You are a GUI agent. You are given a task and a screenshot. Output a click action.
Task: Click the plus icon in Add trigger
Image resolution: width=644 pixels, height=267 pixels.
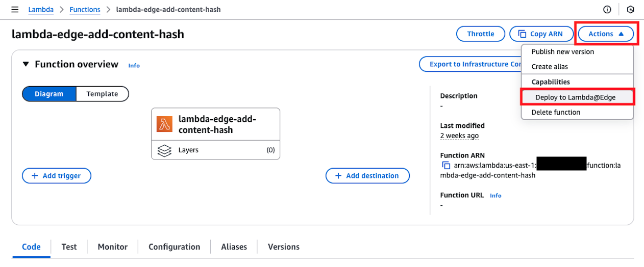point(35,176)
